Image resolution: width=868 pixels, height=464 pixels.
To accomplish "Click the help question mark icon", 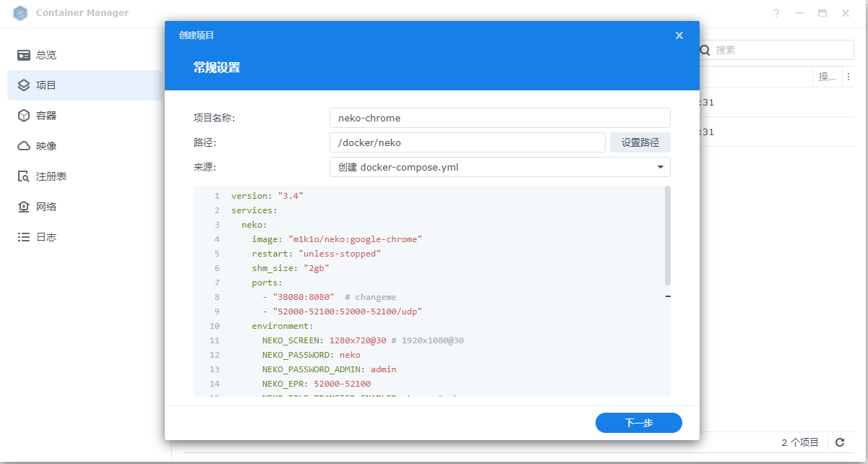I will 776,13.
